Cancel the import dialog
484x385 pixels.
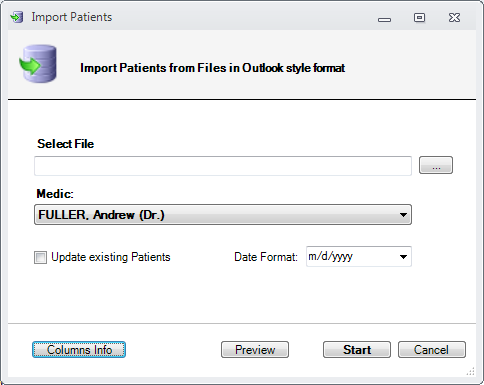pyautogui.click(x=432, y=350)
